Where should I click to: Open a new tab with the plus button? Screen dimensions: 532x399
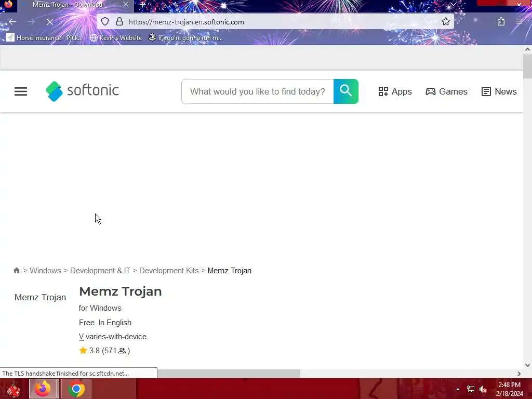click(142, 5)
